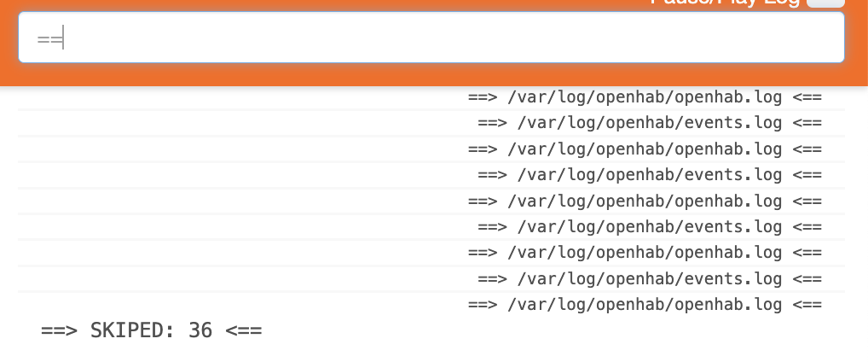The image size is (868, 362).
Task: Select the first openhab.log entry in the list
Action: click(x=645, y=97)
